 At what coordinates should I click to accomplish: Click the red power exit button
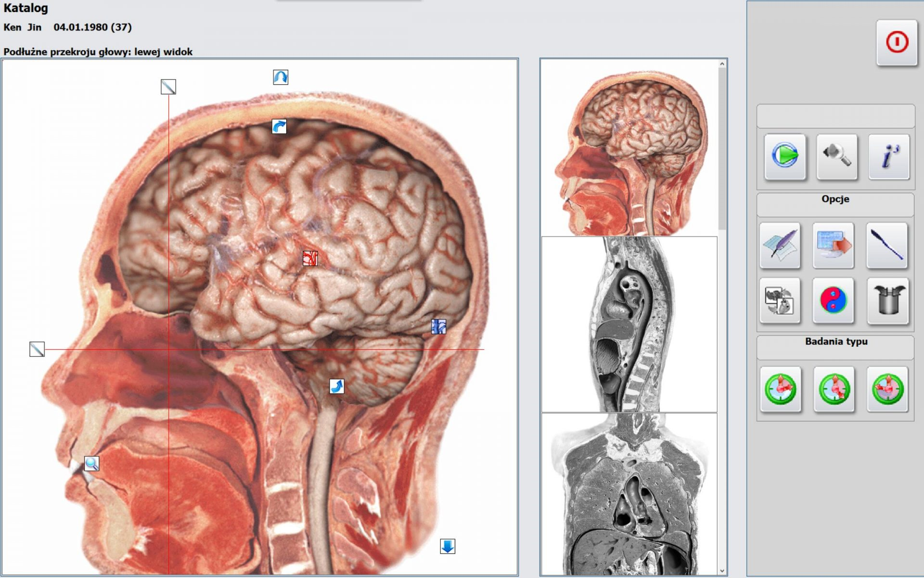[x=896, y=42]
